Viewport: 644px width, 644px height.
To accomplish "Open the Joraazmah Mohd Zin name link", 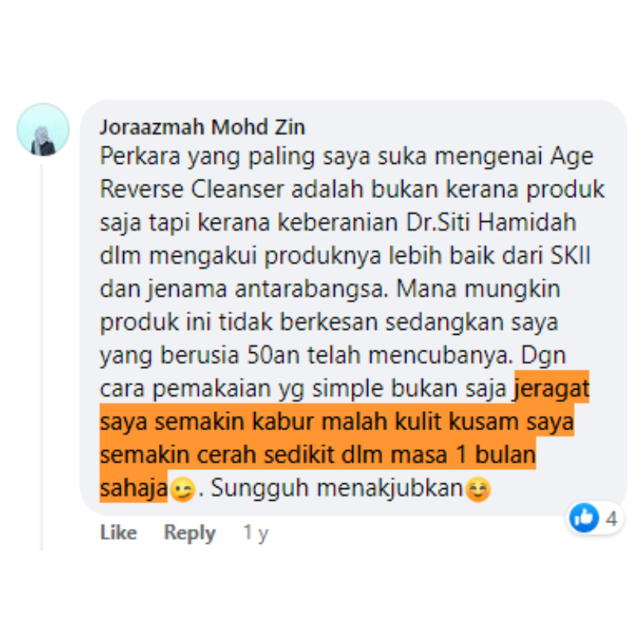I will tap(203, 126).
